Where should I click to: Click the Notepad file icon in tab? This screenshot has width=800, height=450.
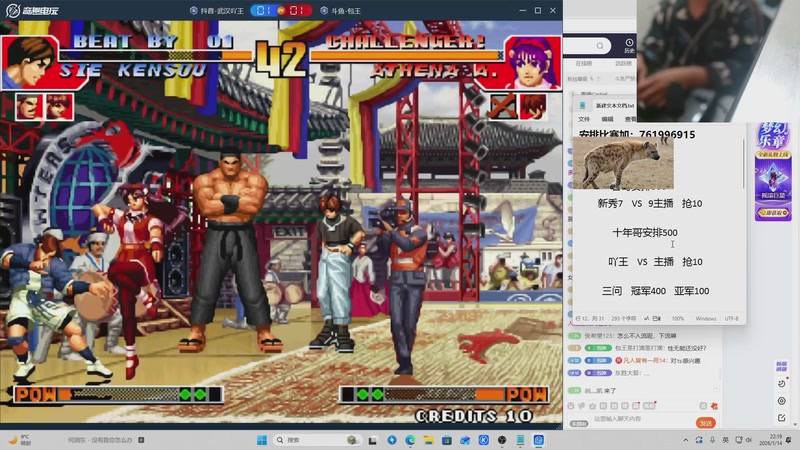click(x=582, y=106)
